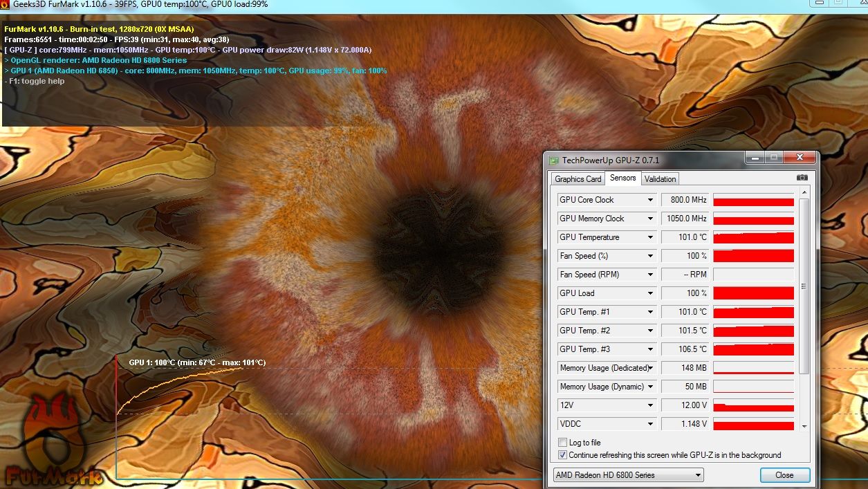Screen dimensions: 868x489
Task: Click the "-- RPM" fan speed value
Action: pos(685,275)
